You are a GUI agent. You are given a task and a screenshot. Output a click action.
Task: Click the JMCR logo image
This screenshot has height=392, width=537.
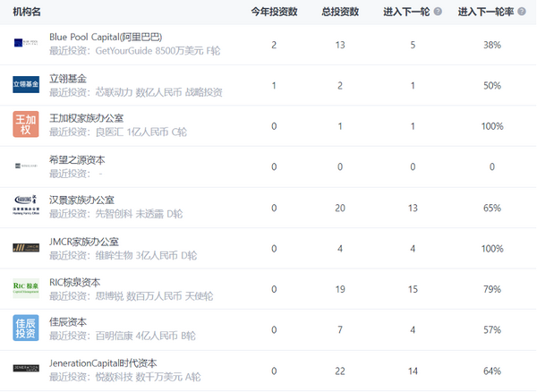pos(26,248)
